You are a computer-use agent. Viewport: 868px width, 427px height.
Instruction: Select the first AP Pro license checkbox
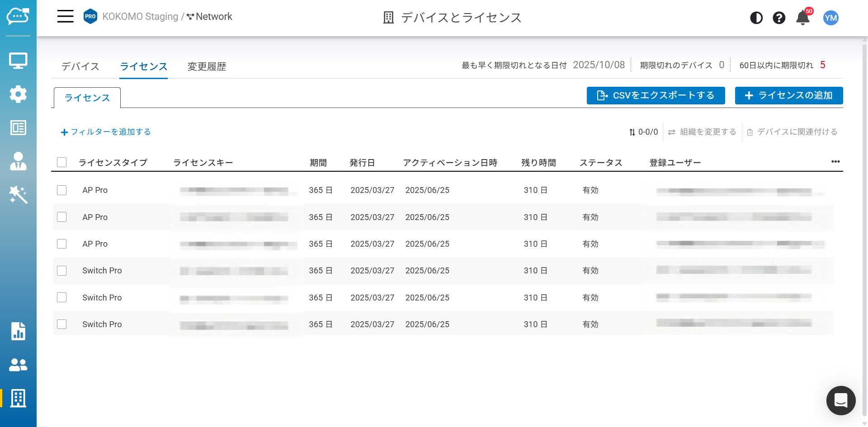62,190
